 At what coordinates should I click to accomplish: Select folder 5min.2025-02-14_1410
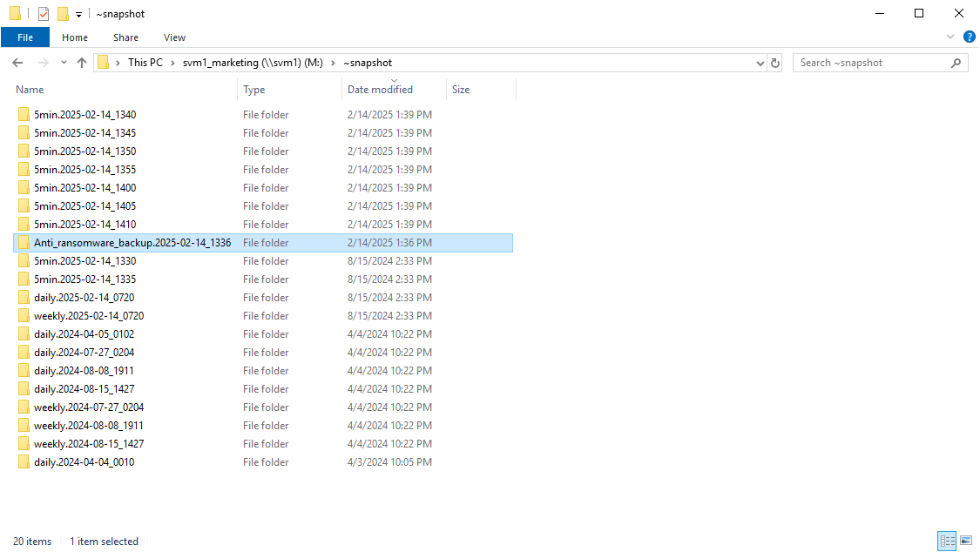[85, 224]
